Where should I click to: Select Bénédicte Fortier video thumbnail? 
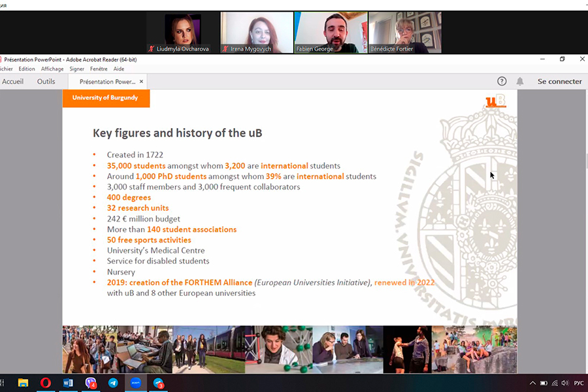click(405, 32)
